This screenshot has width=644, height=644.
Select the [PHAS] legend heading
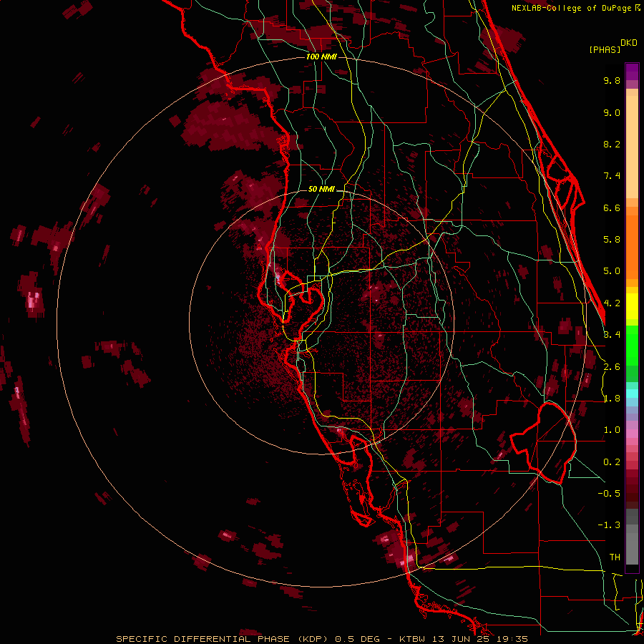coord(605,50)
